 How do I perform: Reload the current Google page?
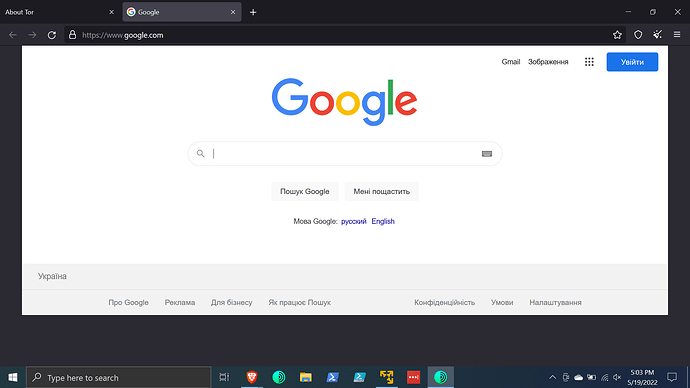52,35
